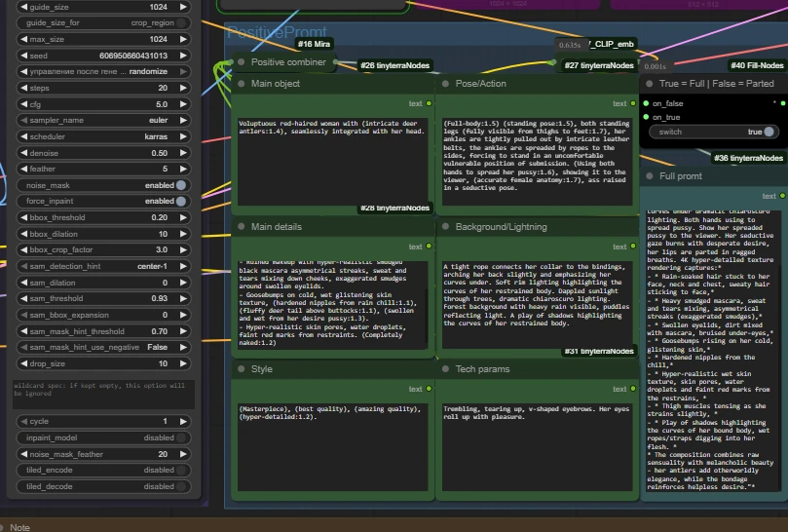Collapse the Positive combiner node via title dot
This screenshot has height=532, width=788.
pyautogui.click(x=240, y=62)
